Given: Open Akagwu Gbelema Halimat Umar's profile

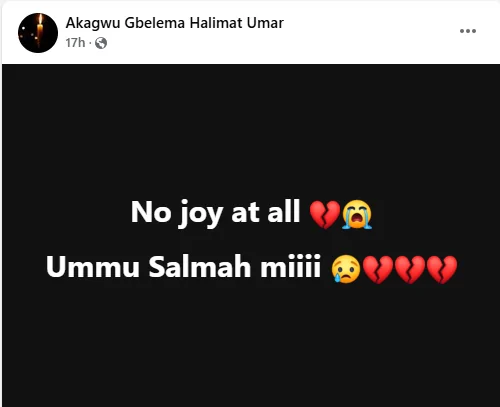Looking at the screenshot, I should [175, 23].
